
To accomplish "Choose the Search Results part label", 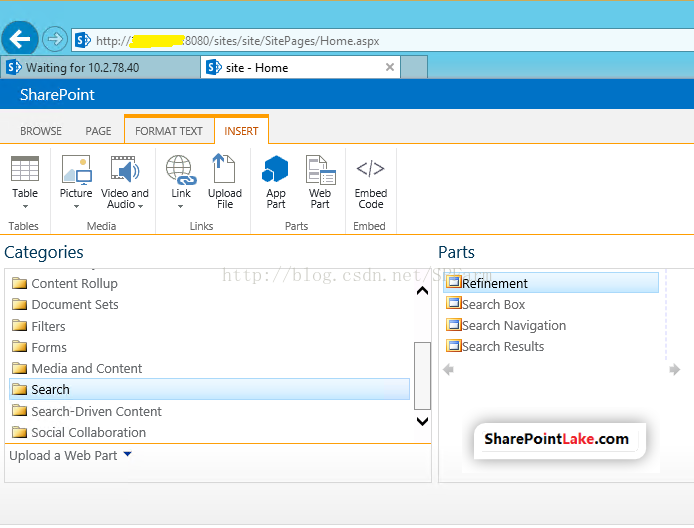I will coord(503,346).
